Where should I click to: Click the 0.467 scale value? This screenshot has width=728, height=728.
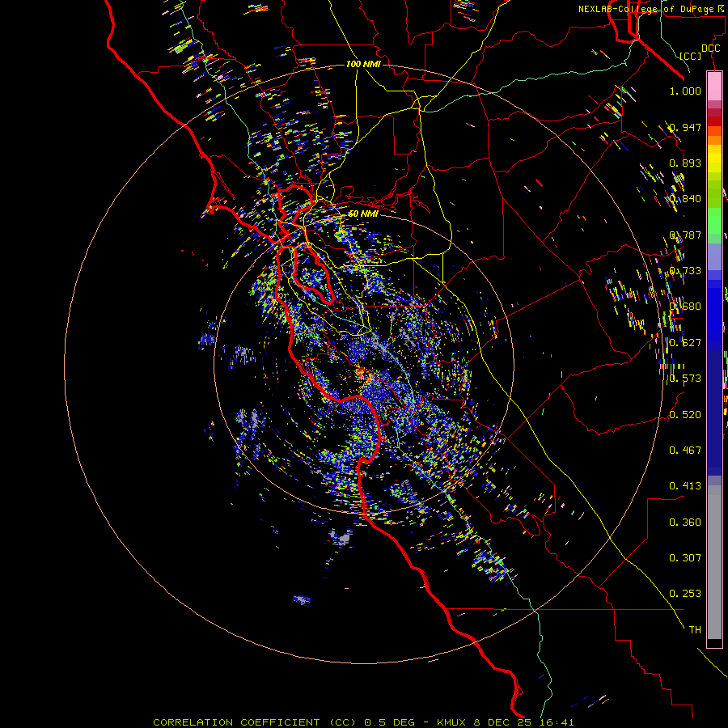pyautogui.click(x=685, y=450)
